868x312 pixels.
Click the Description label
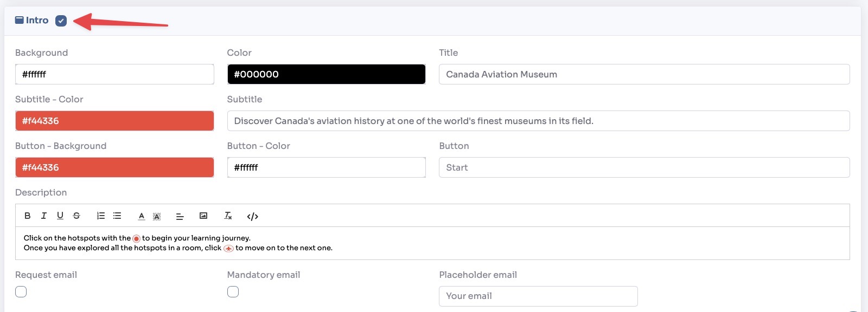click(41, 192)
